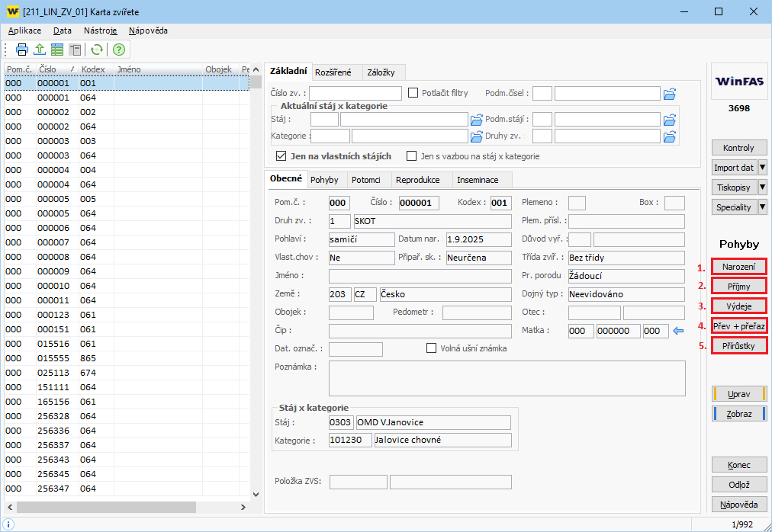This screenshot has width=772, height=532.
Task: Uncheck Jen na vlastních stájích
Action: click(x=281, y=156)
